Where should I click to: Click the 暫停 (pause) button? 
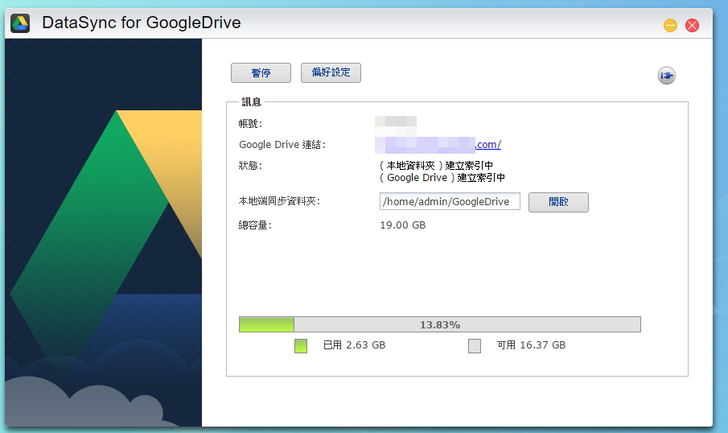(x=261, y=73)
